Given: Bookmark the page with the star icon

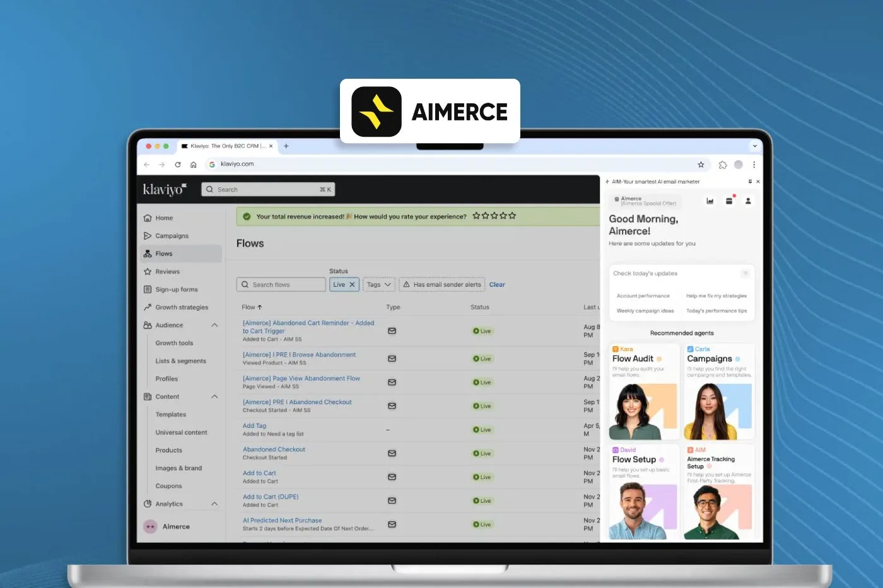Looking at the screenshot, I should 701,164.
